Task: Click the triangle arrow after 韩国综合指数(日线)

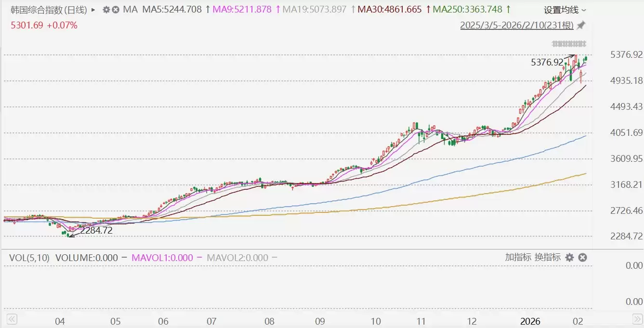Action: point(93,10)
